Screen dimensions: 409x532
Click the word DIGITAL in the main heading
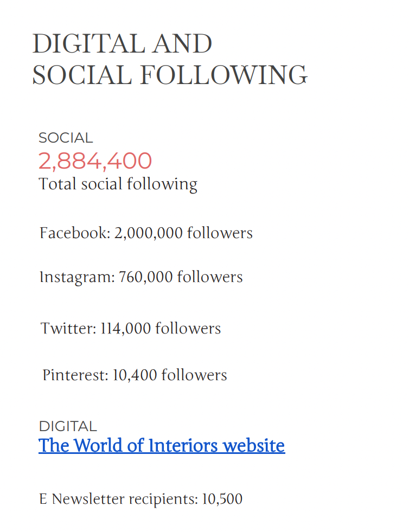[x=88, y=43]
